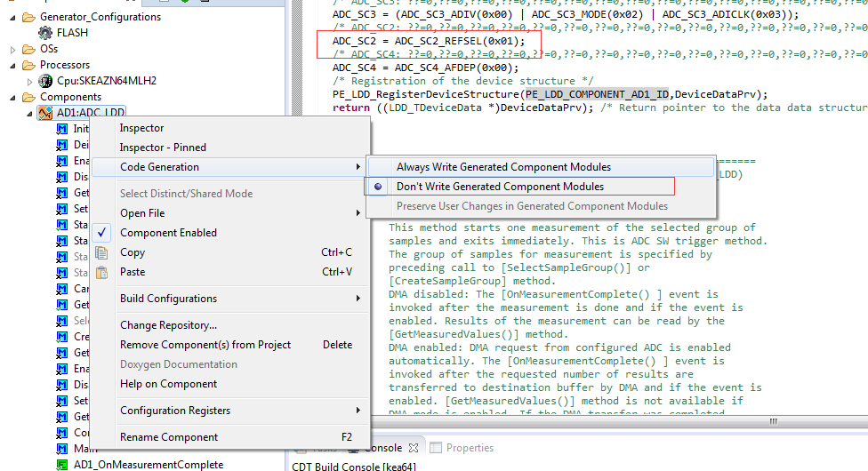Click the Init method icon
Viewport: 868px width, 471px height.
click(x=62, y=129)
